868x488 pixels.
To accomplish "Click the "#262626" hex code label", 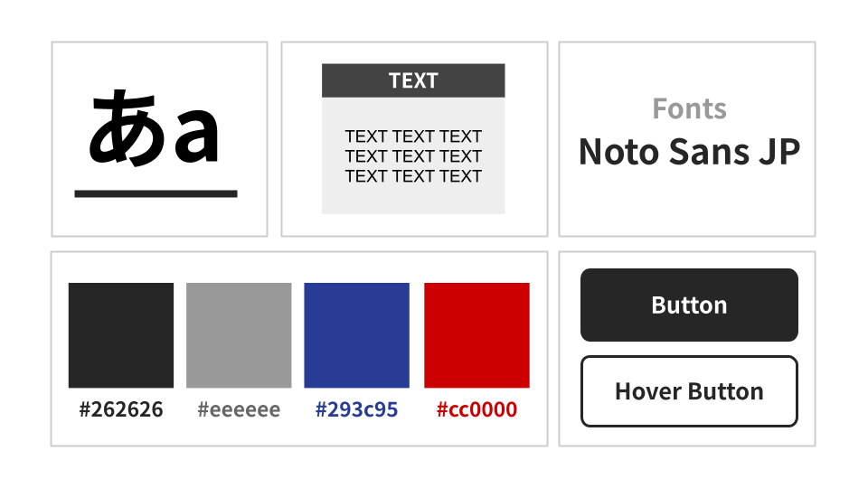I will tap(121, 409).
